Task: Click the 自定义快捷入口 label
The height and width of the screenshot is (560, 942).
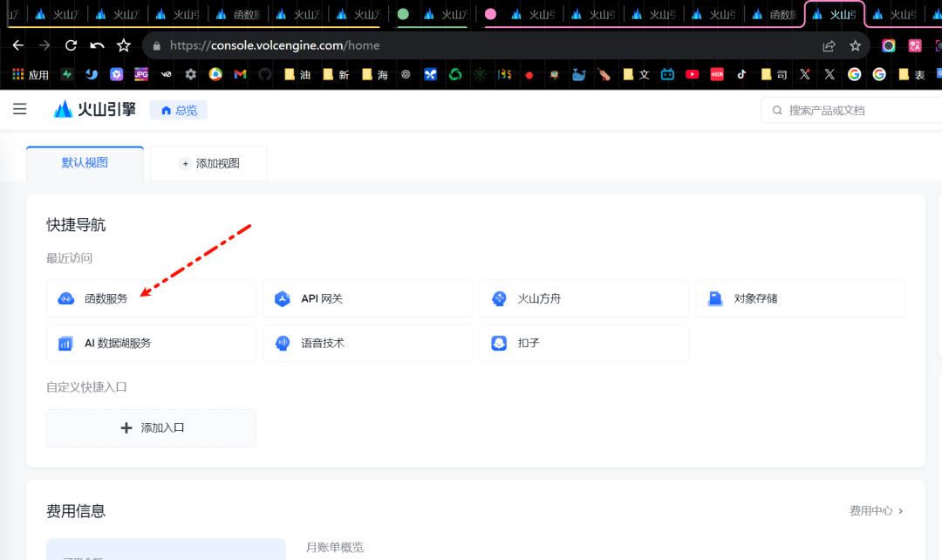Action: 86,387
